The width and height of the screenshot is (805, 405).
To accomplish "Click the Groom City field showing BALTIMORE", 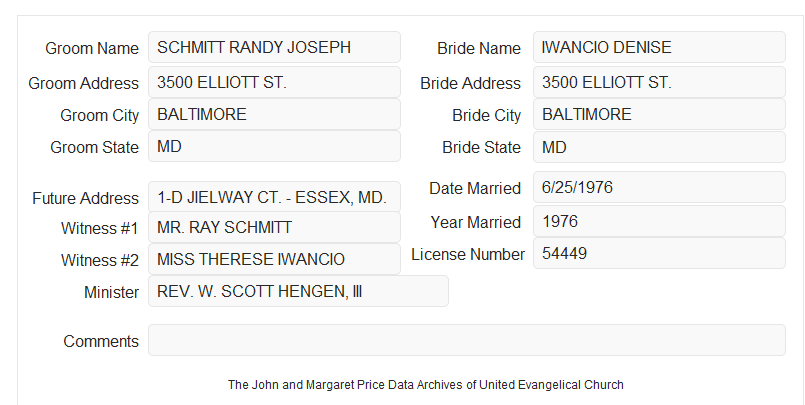I will (274, 114).
